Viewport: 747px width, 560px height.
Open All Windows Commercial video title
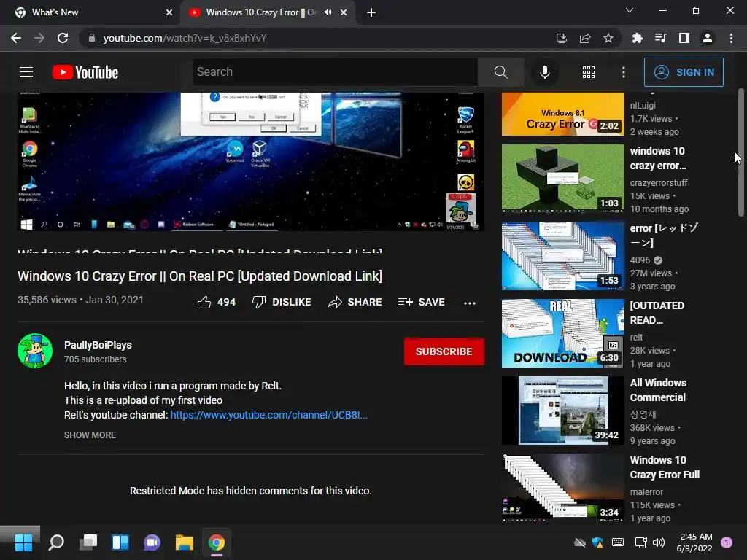pyautogui.click(x=658, y=390)
